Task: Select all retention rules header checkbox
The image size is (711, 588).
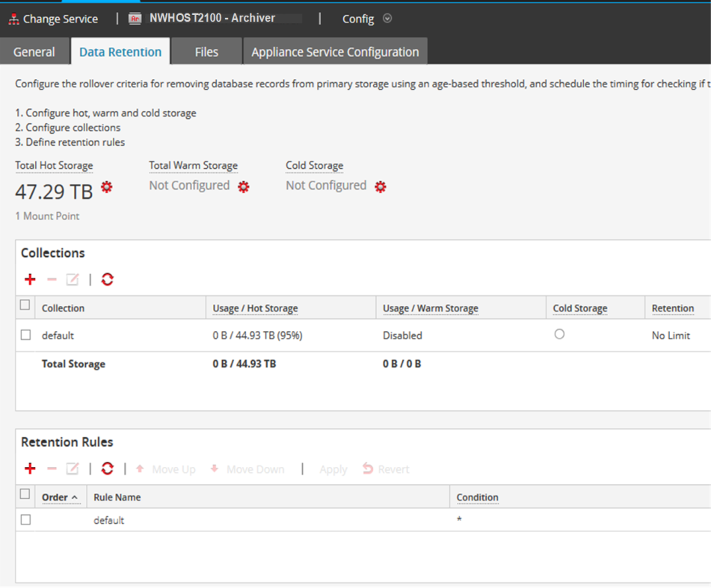Action: 25,495
